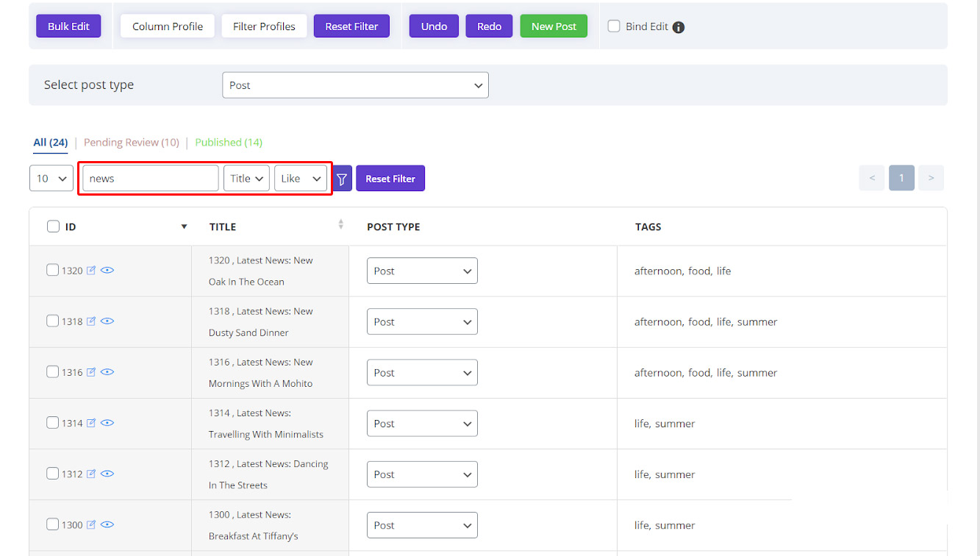This screenshot has width=980, height=556.
Task: Open the edit icon for post 1314
Action: (x=90, y=422)
